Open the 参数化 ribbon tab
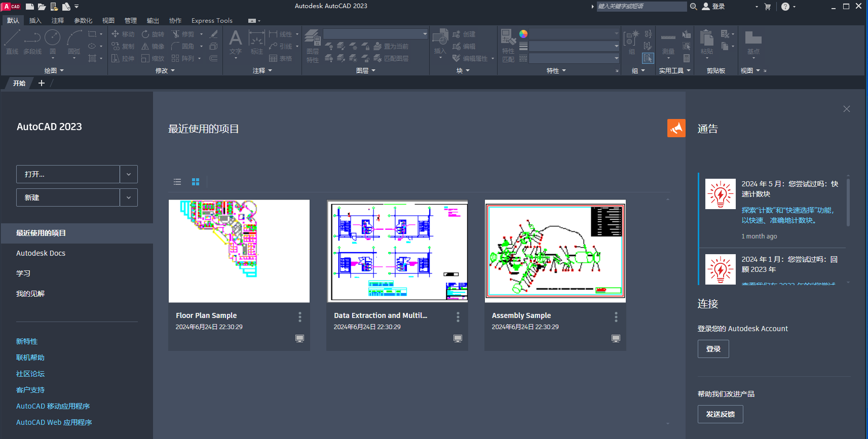The image size is (868, 439). [83, 20]
